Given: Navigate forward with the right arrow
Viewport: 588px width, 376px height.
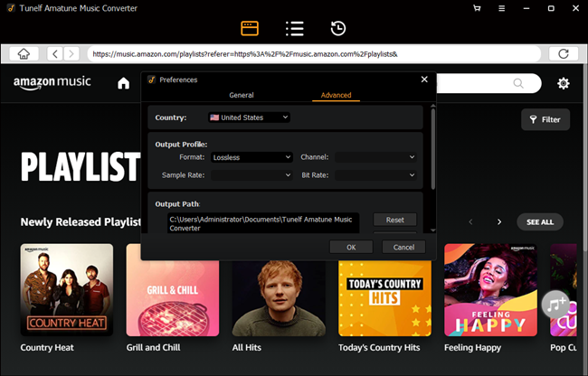Looking at the screenshot, I should coord(71,54).
